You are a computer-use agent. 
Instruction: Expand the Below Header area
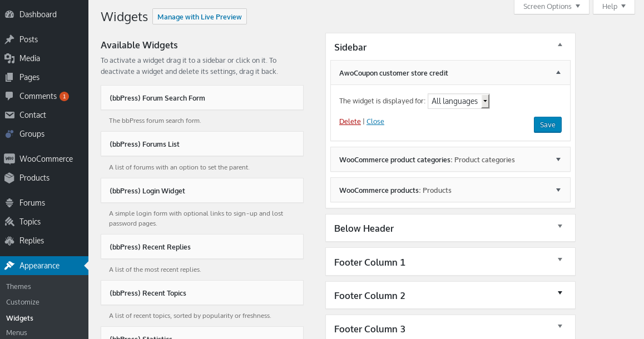(x=560, y=226)
